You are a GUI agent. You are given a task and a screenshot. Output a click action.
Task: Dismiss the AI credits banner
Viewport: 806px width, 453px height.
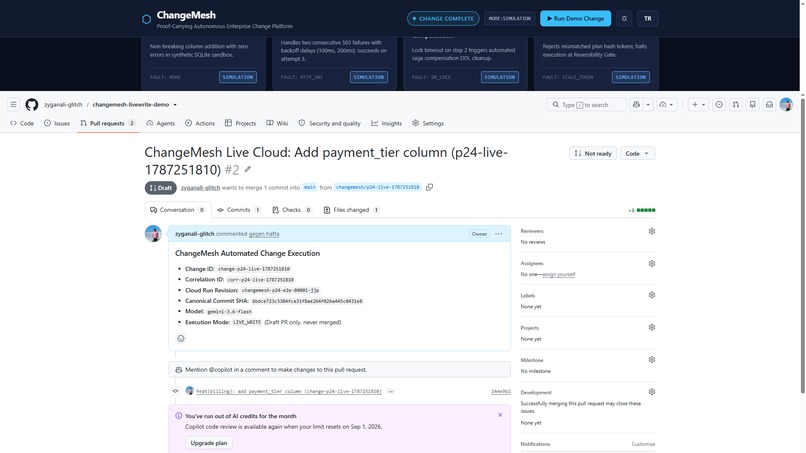[x=500, y=415]
